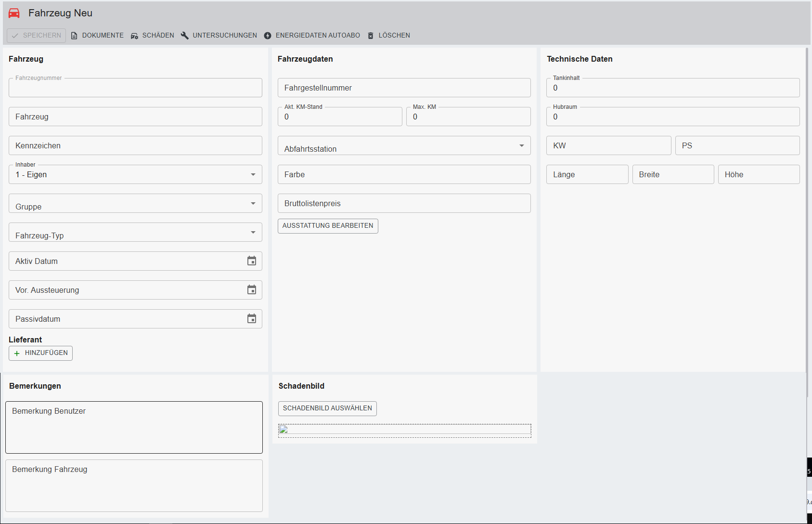Open the Schäden section

coord(153,35)
